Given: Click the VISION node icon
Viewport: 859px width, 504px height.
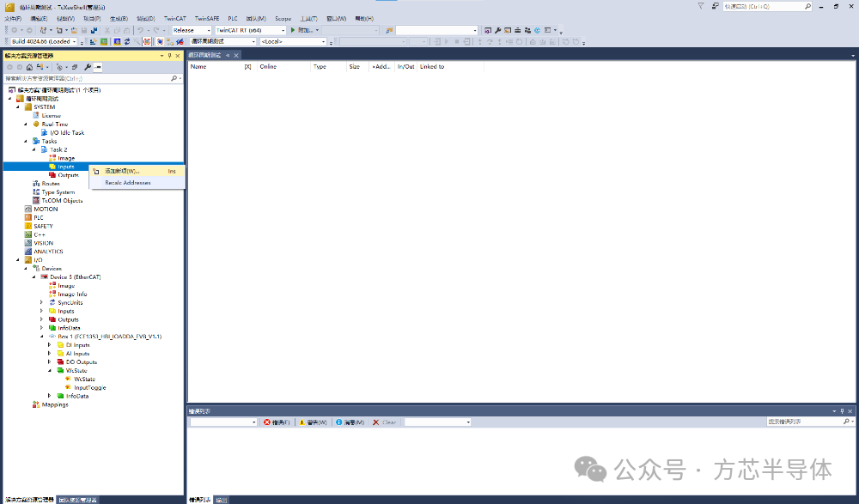Looking at the screenshot, I should click(28, 243).
